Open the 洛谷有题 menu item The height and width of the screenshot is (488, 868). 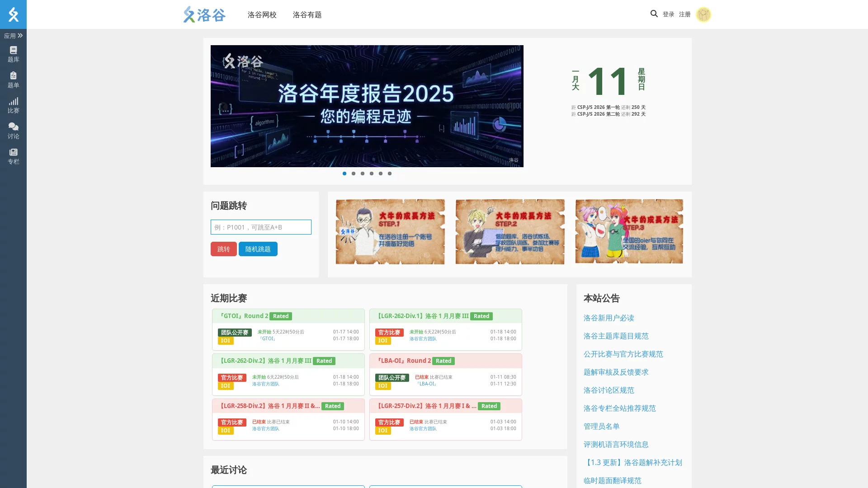(307, 14)
